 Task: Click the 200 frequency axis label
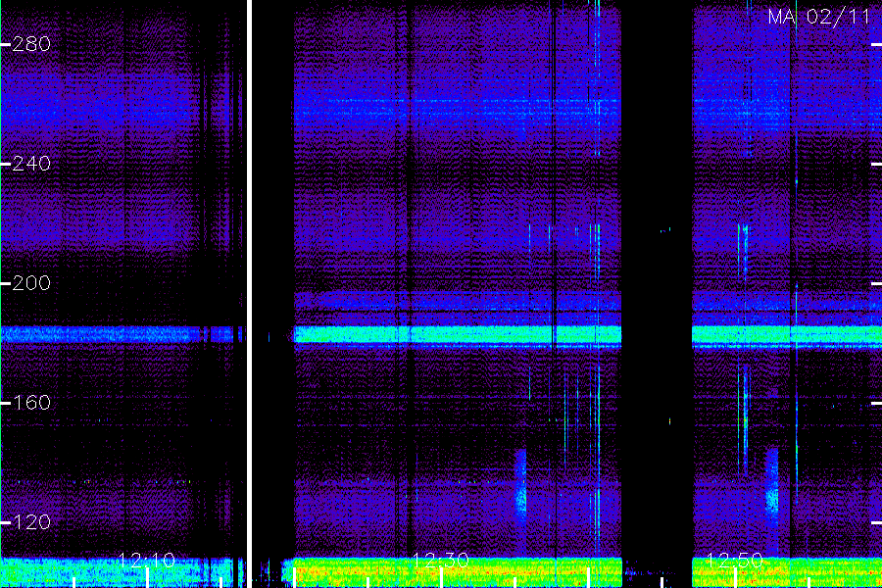pyautogui.click(x=31, y=283)
